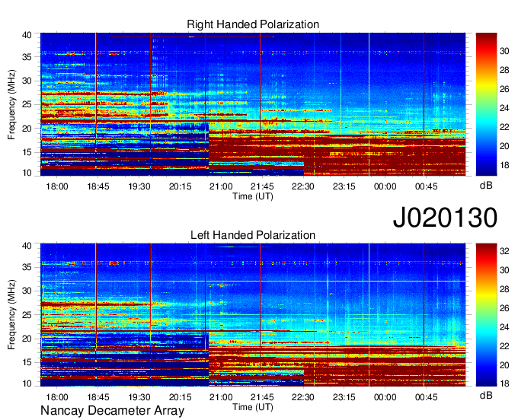Click the 19:30 time tick under Right Handed plot

click(x=139, y=186)
